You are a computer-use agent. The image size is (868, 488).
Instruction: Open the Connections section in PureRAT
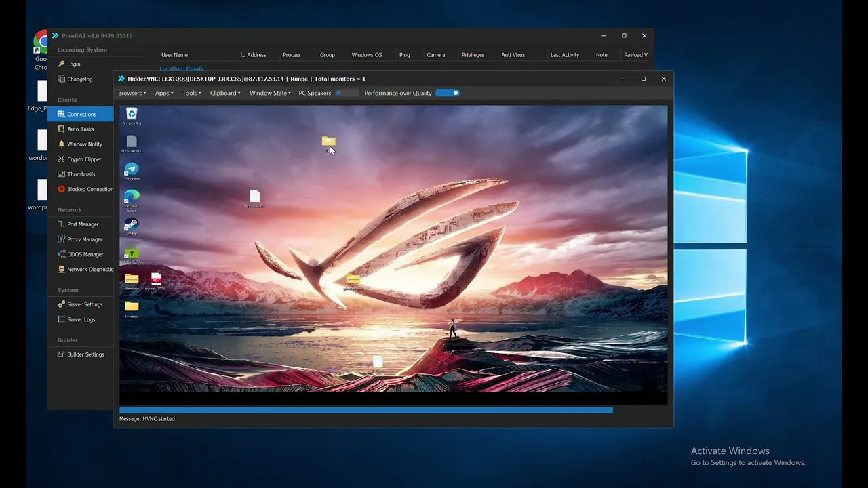click(81, 114)
